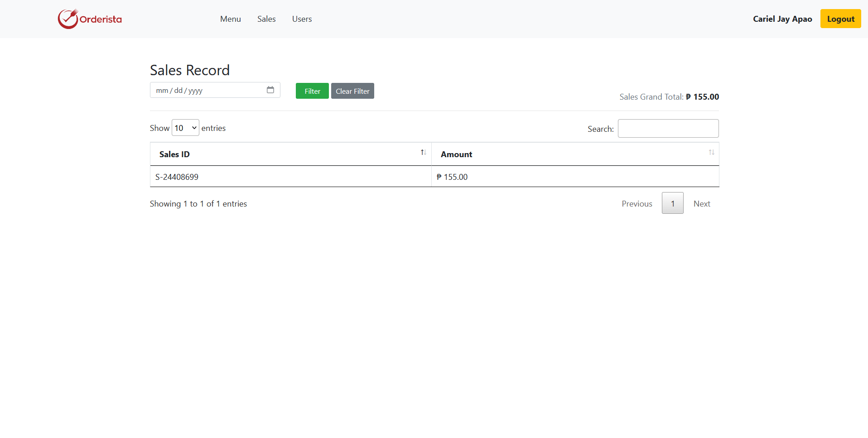Click the Amount column header
868x438 pixels.
575,154
